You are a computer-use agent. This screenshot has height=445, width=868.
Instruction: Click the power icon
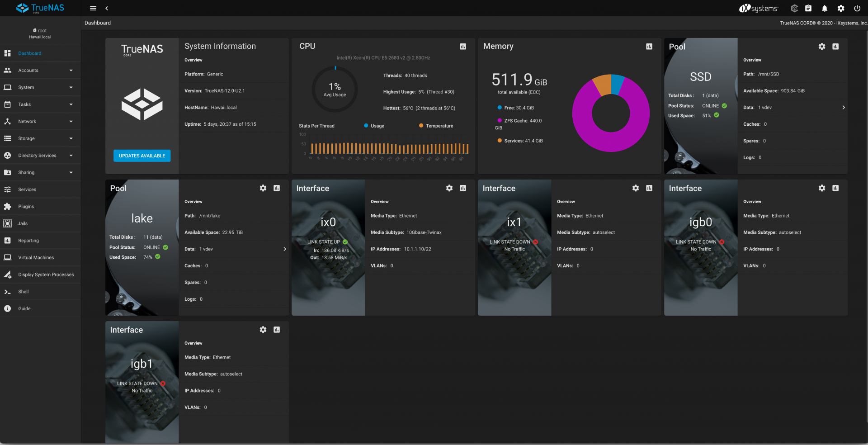pyautogui.click(x=857, y=8)
